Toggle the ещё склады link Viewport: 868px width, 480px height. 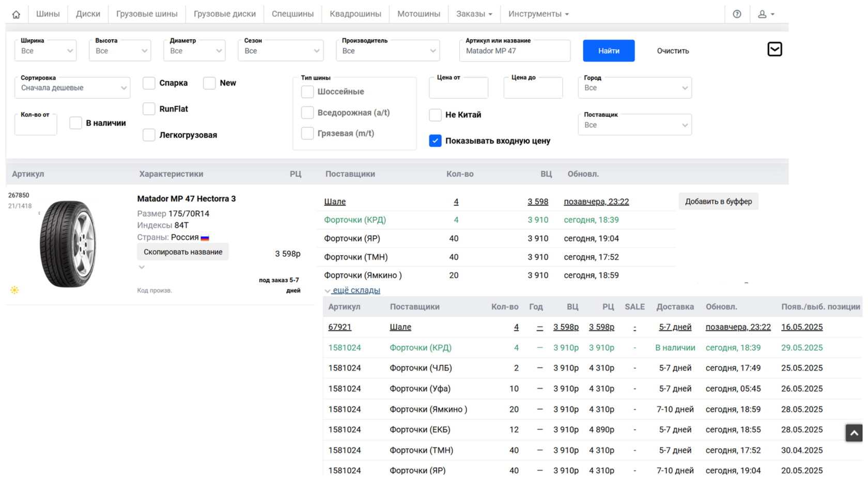(x=355, y=290)
